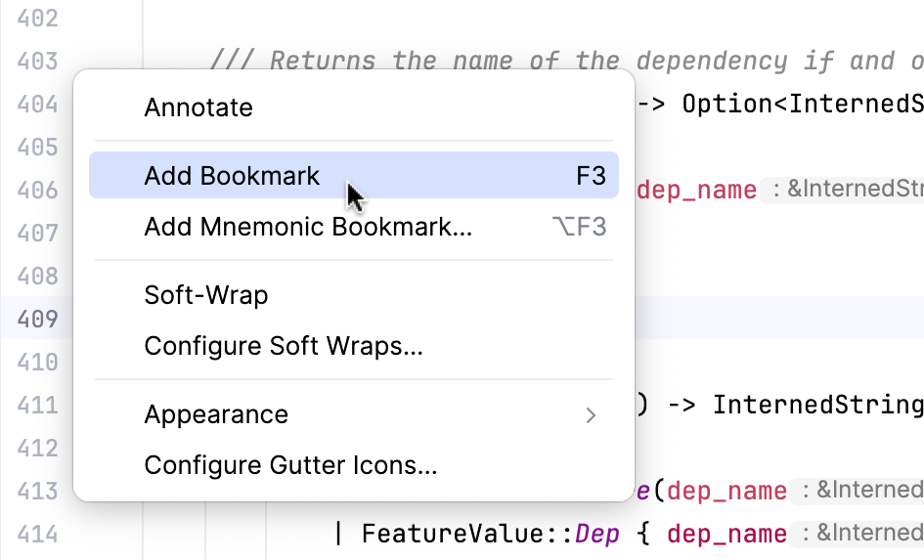
Task: Click line number 414 in the gutter
Action: click(38, 534)
